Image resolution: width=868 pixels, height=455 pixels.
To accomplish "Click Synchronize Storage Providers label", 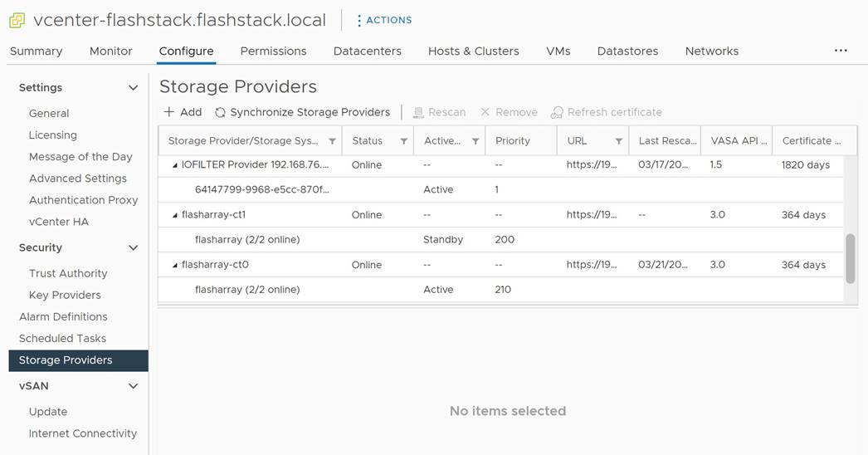I will (x=310, y=112).
